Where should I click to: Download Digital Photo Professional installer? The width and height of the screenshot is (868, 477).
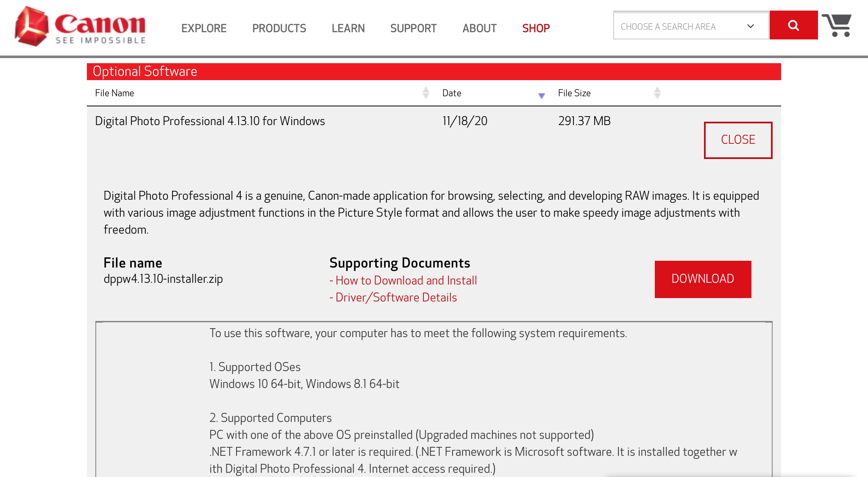(x=703, y=279)
